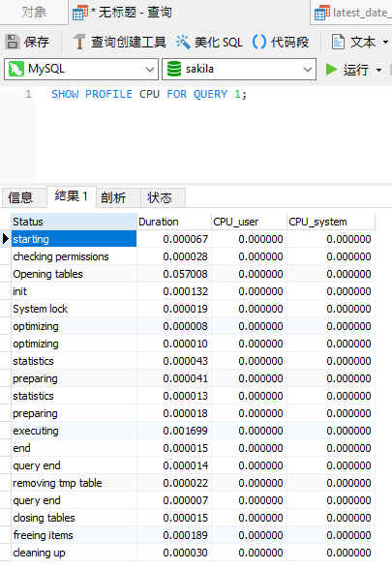Expand the Text (文本) dropdown arrow
Image resolution: width=392 pixels, height=569 pixels.
[385, 43]
